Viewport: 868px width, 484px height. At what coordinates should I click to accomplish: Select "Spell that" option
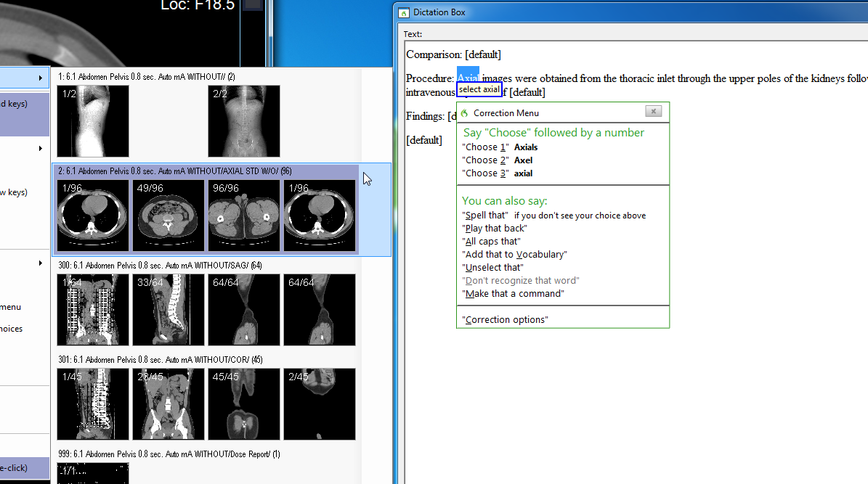554,216
